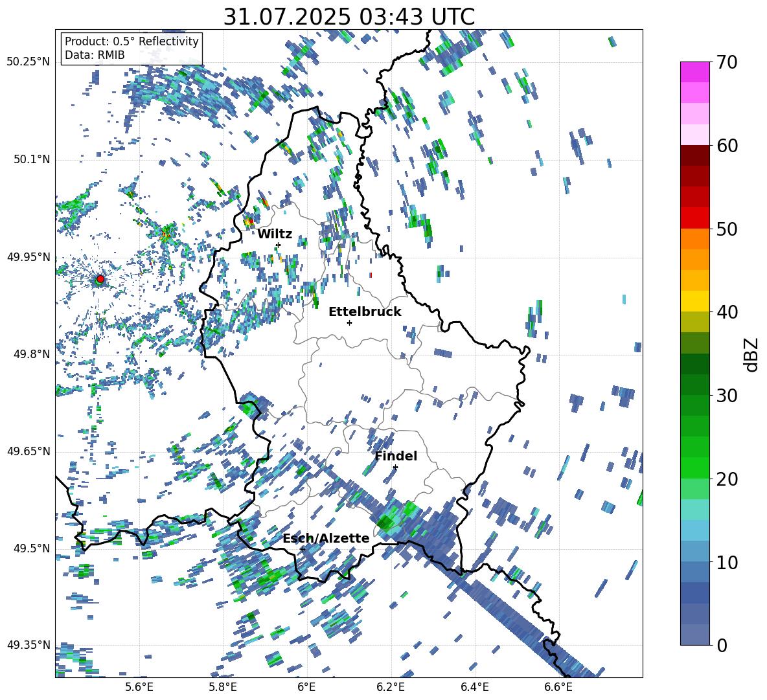767x700 pixels.
Task: Click the 'Data: RMIB' text
Action: (95, 55)
